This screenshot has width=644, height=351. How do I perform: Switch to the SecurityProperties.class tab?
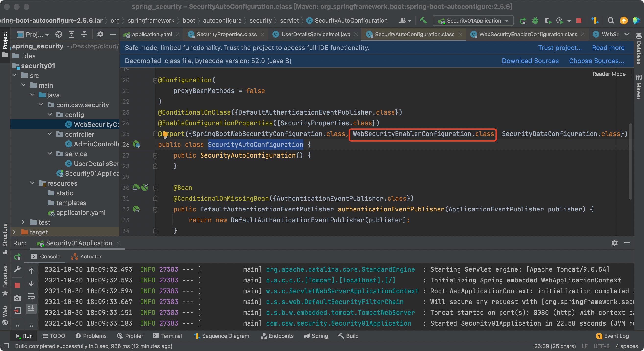coord(226,34)
